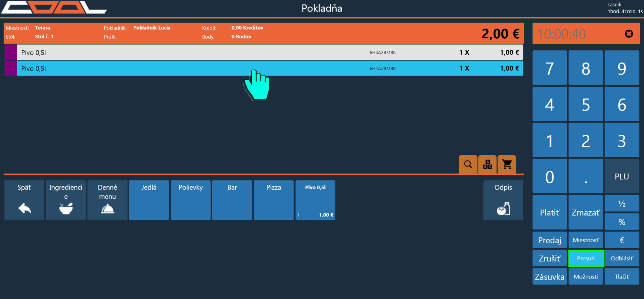Toggle the highlighted Presun button
Screen dimensions: 644x299
(x=586, y=258)
